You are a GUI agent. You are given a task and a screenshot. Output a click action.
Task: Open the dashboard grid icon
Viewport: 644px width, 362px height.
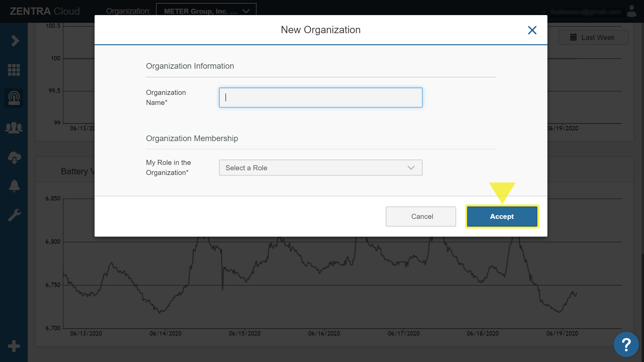pos(14,70)
